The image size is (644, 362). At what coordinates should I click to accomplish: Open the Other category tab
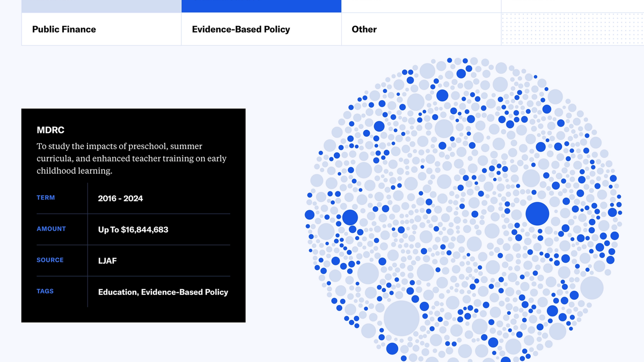pos(421,29)
